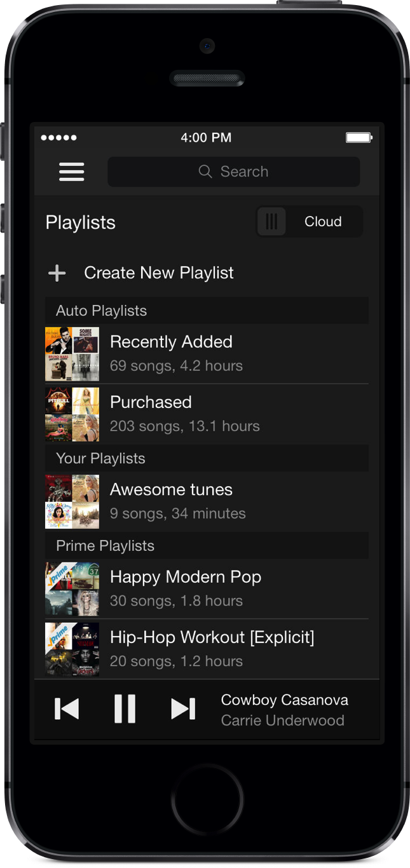Image resolution: width=410 pixels, height=868 pixels.
Task: Select Create New Playlist text
Action: [159, 273]
